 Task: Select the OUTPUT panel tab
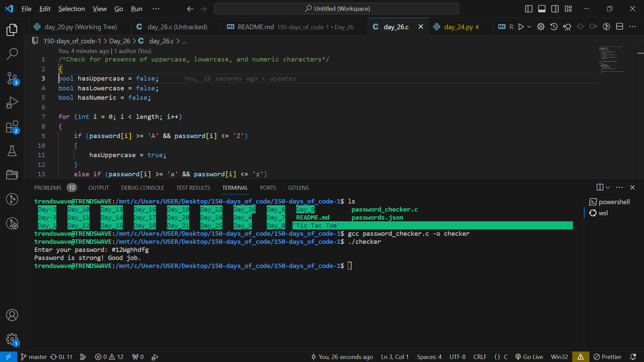tap(99, 187)
